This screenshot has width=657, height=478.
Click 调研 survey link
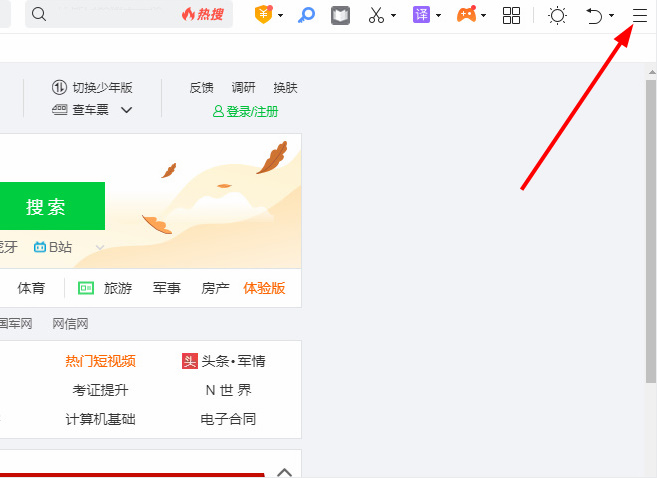click(243, 88)
